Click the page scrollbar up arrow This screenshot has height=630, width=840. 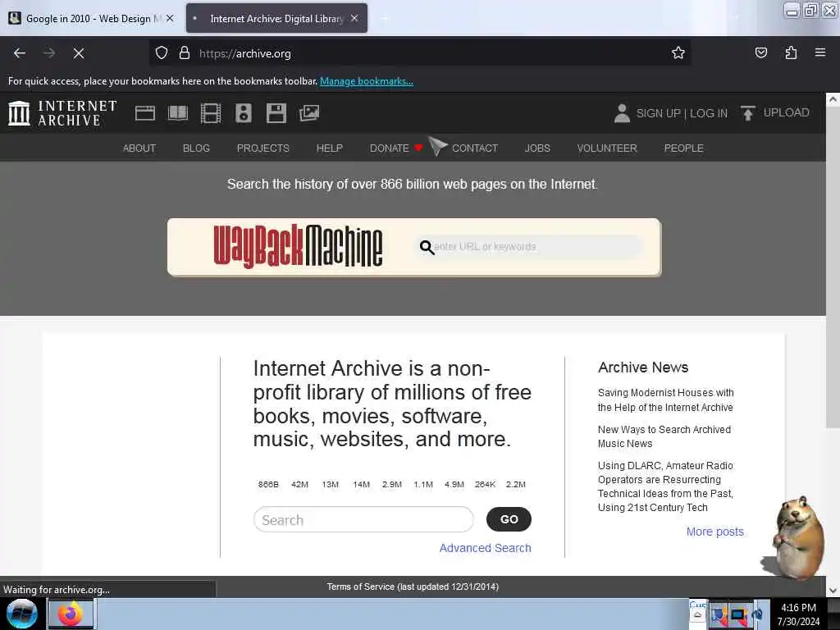833,99
